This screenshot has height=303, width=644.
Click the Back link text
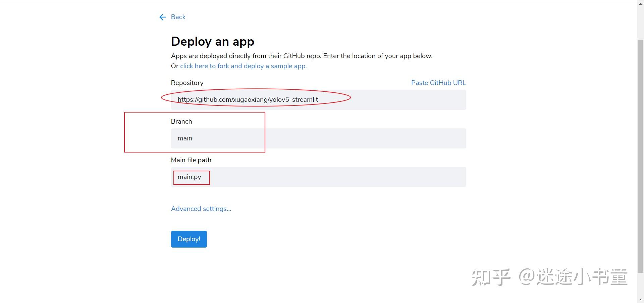(178, 17)
